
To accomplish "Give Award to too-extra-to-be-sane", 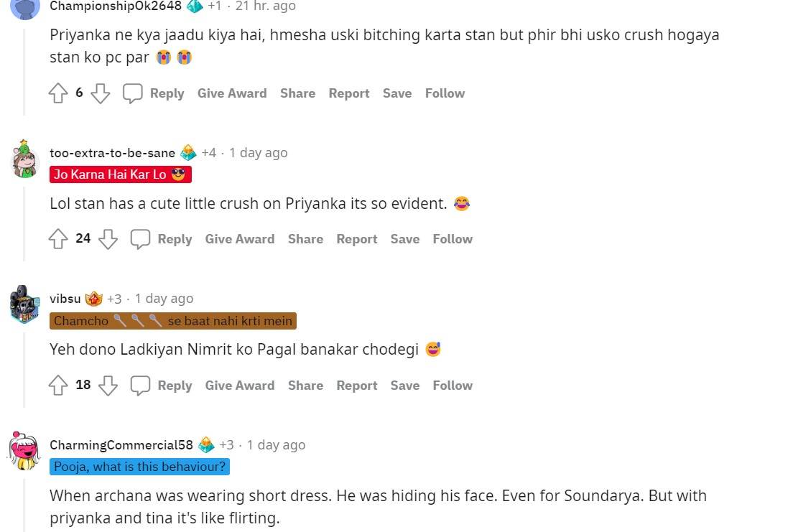I will tap(240, 238).
